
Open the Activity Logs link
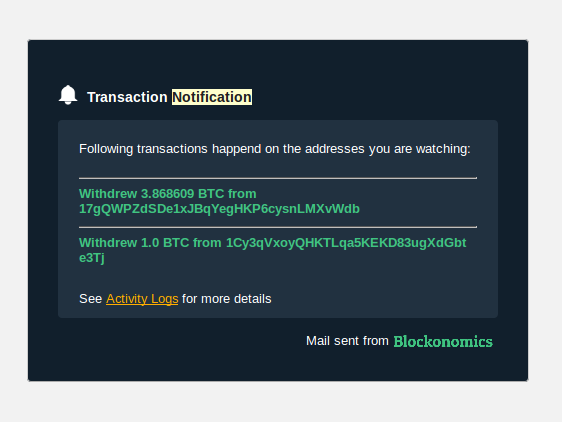point(142,299)
